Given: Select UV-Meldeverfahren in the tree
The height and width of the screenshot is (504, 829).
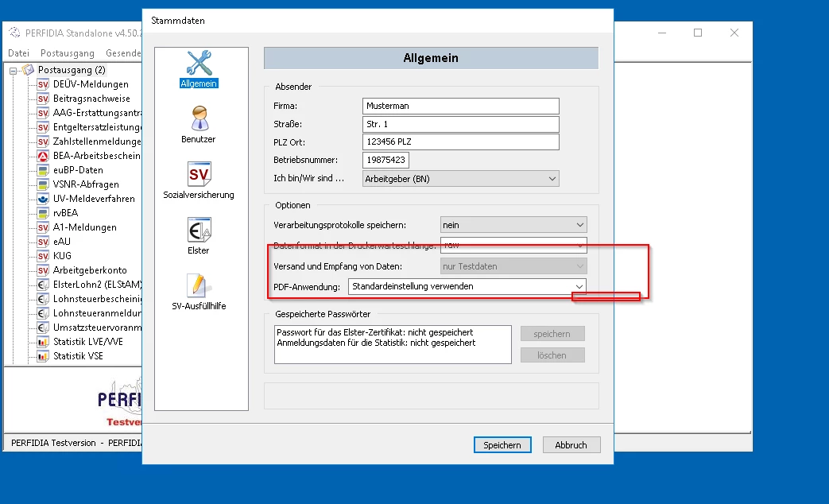Looking at the screenshot, I should 94,199.
